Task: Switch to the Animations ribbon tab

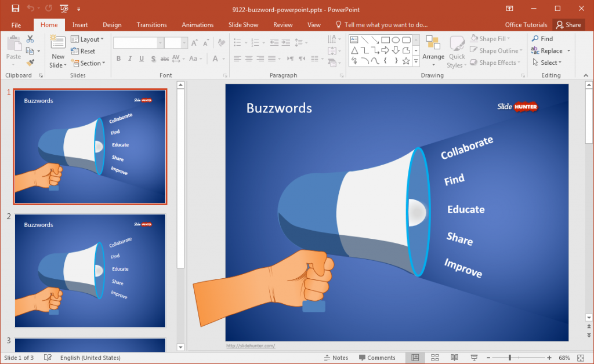Action: click(x=197, y=24)
